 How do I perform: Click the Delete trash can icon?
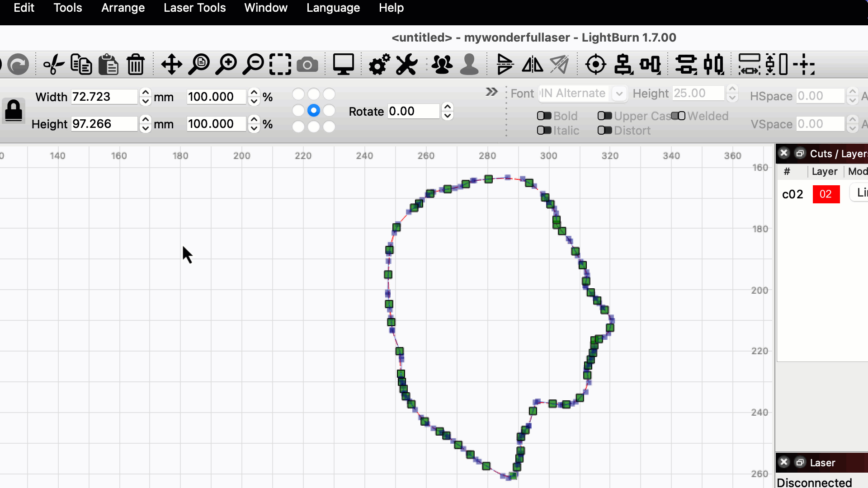pos(135,64)
